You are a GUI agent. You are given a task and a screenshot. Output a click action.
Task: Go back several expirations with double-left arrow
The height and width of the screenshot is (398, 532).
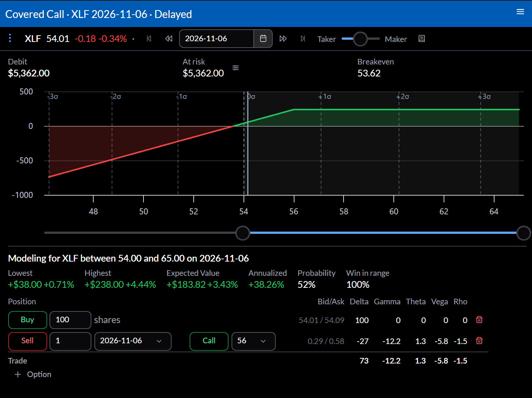(x=169, y=39)
